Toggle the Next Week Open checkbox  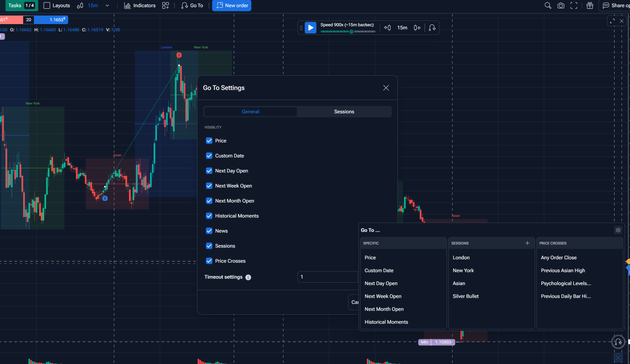click(x=209, y=186)
